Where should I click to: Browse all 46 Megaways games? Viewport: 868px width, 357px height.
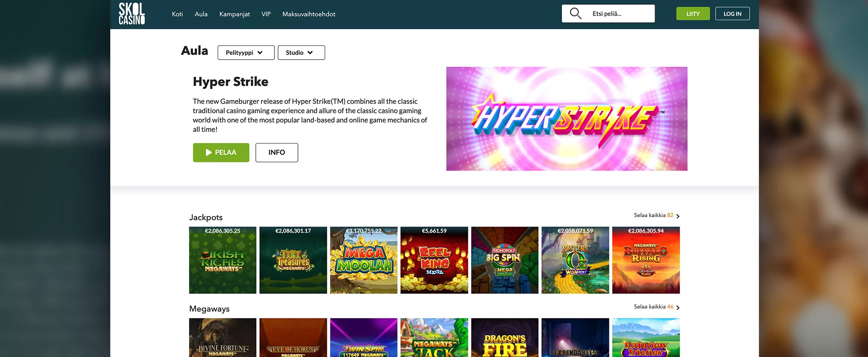pyautogui.click(x=657, y=307)
